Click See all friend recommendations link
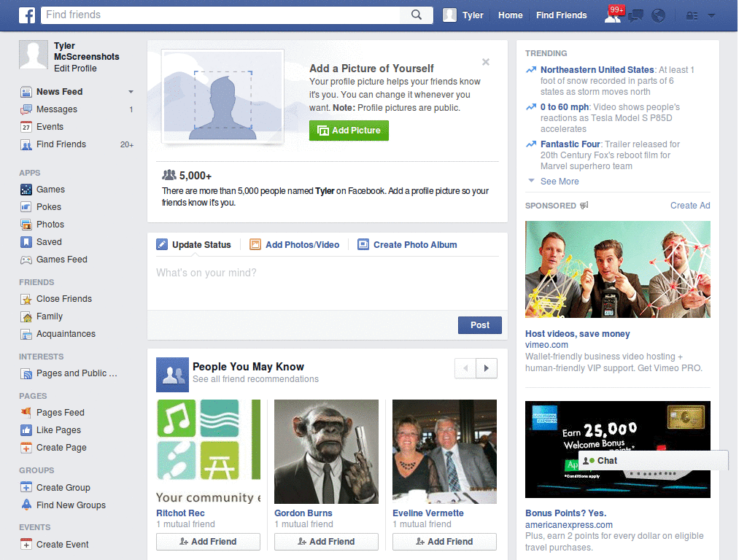This screenshot has width=747, height=560. tap(255, 379)
